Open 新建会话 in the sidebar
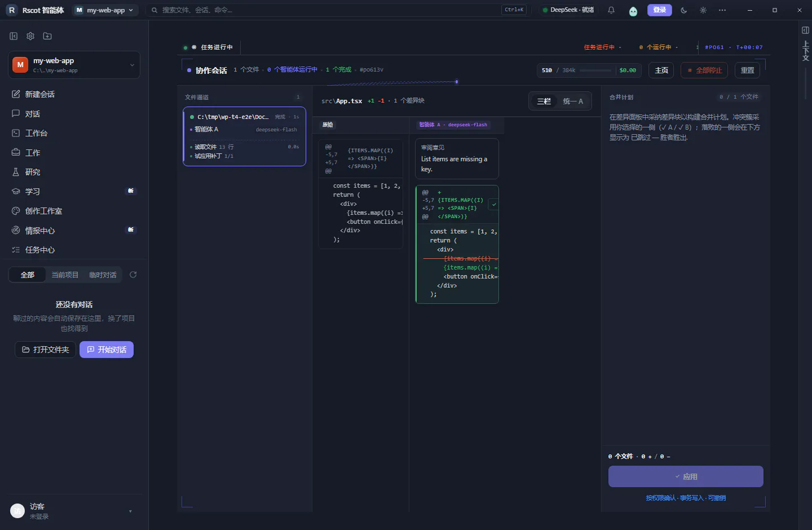Image resolution: width=812 pixels, height=530 pixels. pos(74,94)
